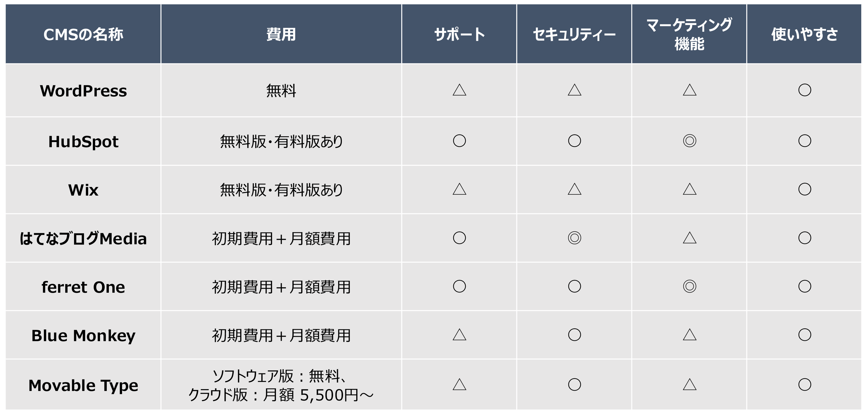Click the double circle in ferret One's marketing column
868x413 pixels.
pos(689,286)
